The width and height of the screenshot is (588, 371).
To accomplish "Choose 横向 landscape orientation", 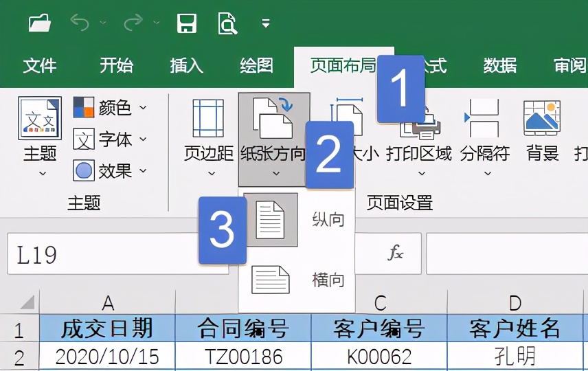I will tap(296, 280).
